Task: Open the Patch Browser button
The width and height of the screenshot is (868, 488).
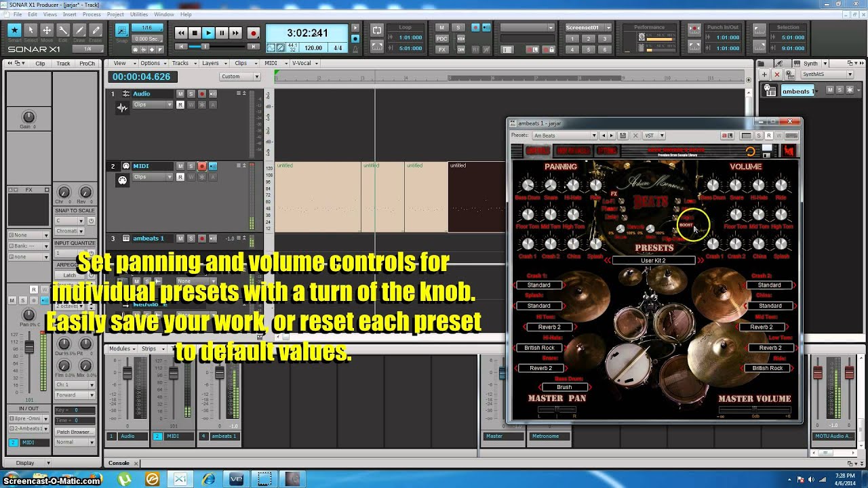Action: click(x=75, y=432)
